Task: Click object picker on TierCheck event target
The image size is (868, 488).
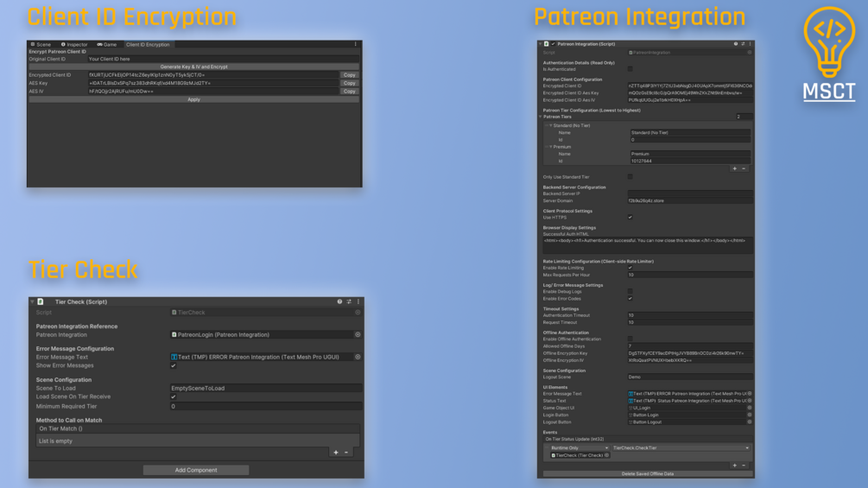Action: pyautogui.click(x=606, y=455)
